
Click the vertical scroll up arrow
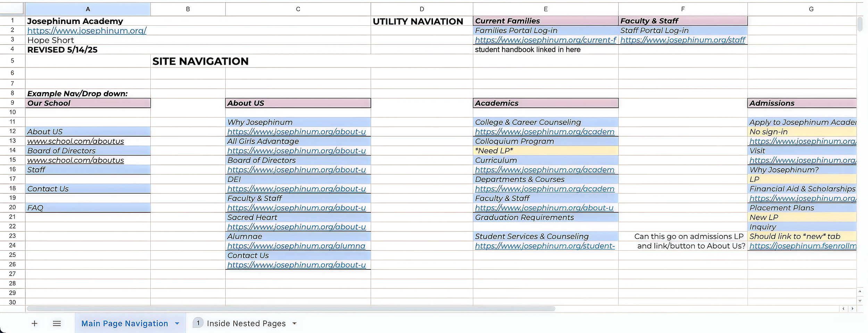click(860, 292)
